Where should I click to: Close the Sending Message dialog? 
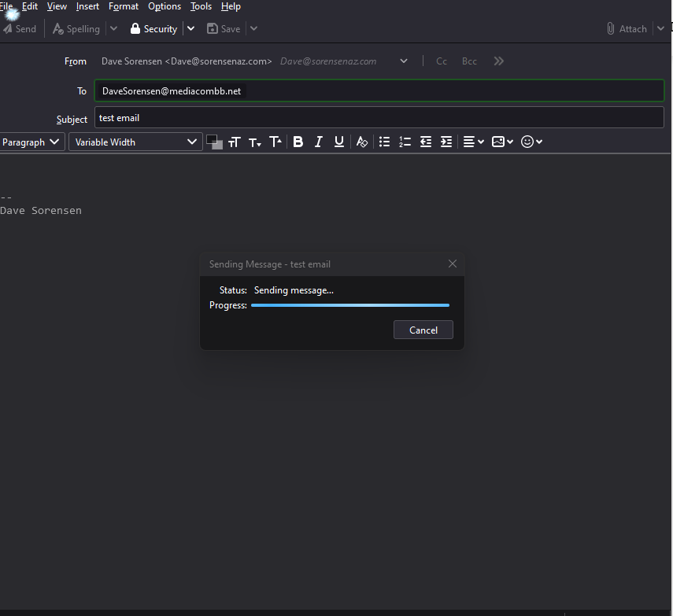coord(453,264)
